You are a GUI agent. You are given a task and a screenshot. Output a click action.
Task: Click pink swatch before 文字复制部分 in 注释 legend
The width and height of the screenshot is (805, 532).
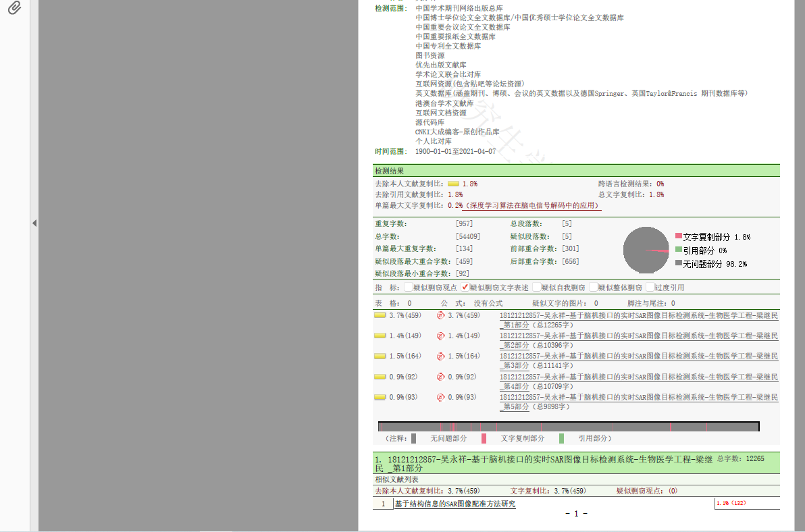coord(484,438)
